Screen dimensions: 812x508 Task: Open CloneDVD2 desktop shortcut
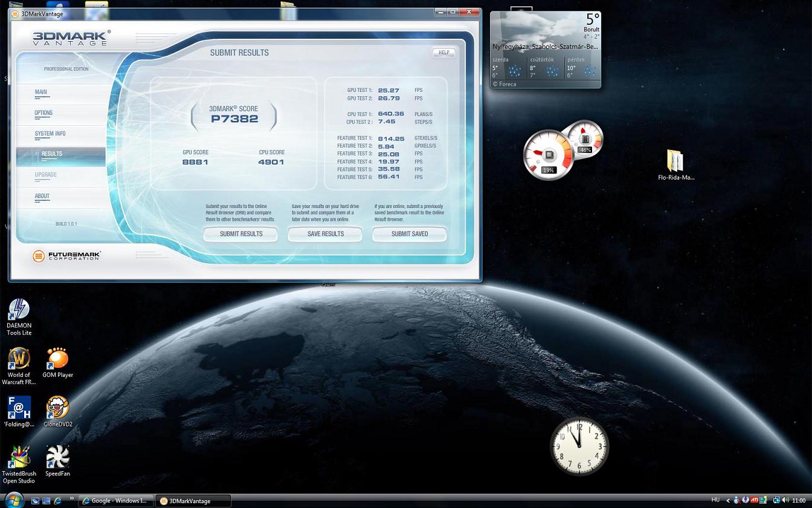[57, 412]
